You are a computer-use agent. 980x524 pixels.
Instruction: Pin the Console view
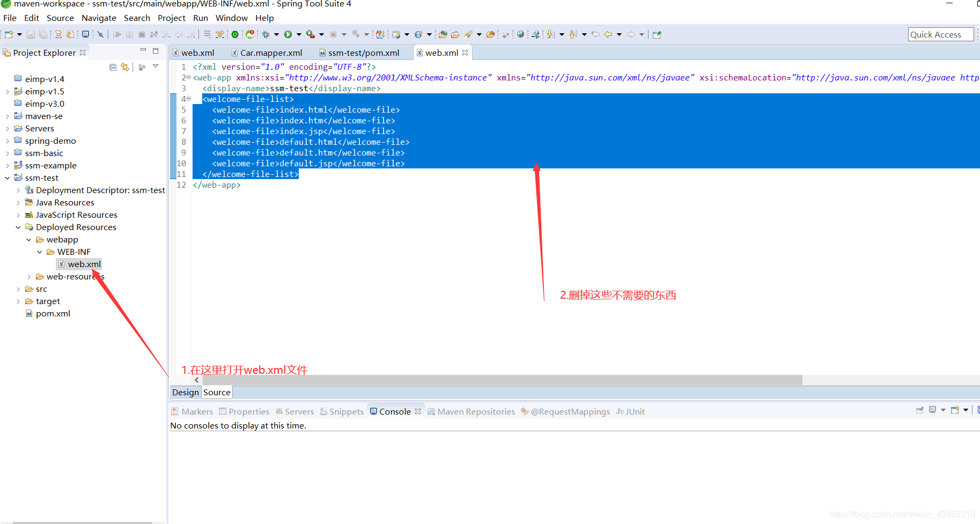click(920, 410)
